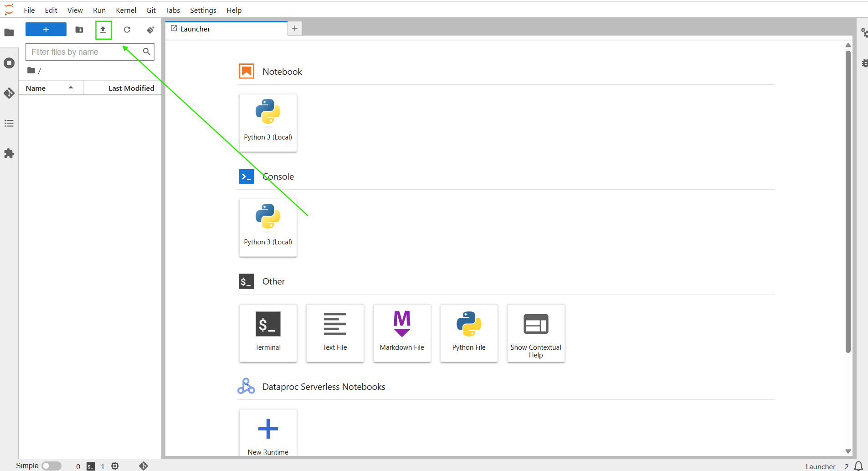Sort files by Last Modified

click(x=131, y=88)
